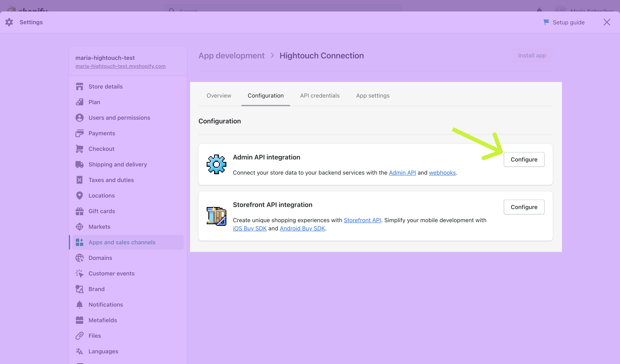Click the Payments card icon
The height and width of the screenshot is (364, 620).
pyautogui.click(x=80, y=133)
